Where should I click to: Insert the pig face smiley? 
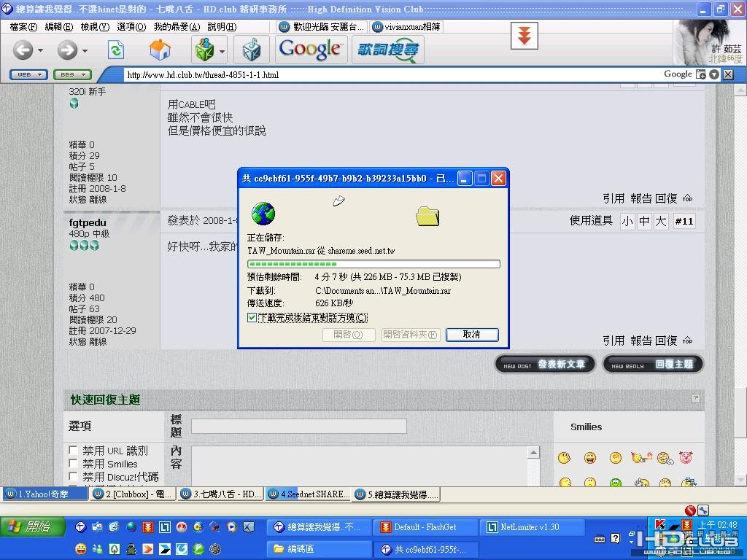tap(686, 458)
